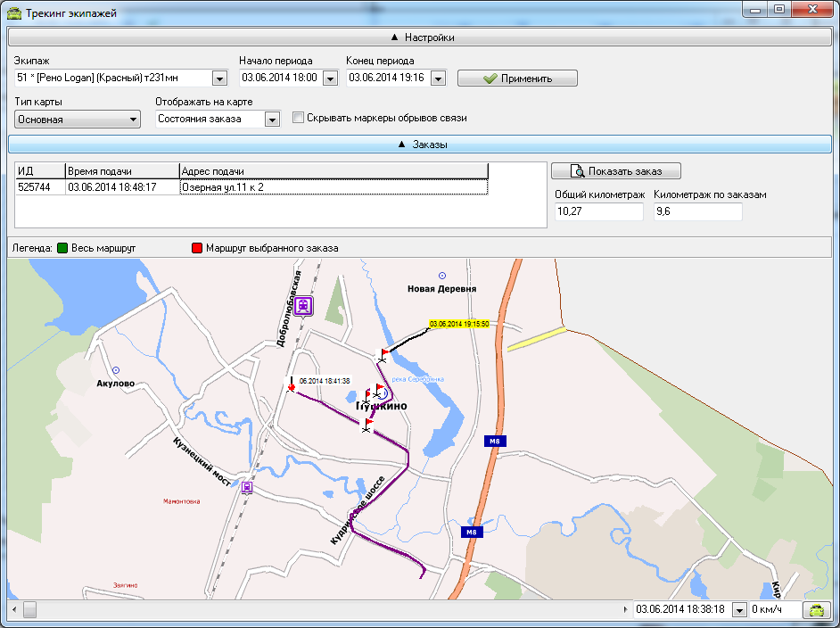The height and width of the screenshot is (628, 840).
Task: Click the red flag marker at black track start
Action: click(x=383, y=355)
